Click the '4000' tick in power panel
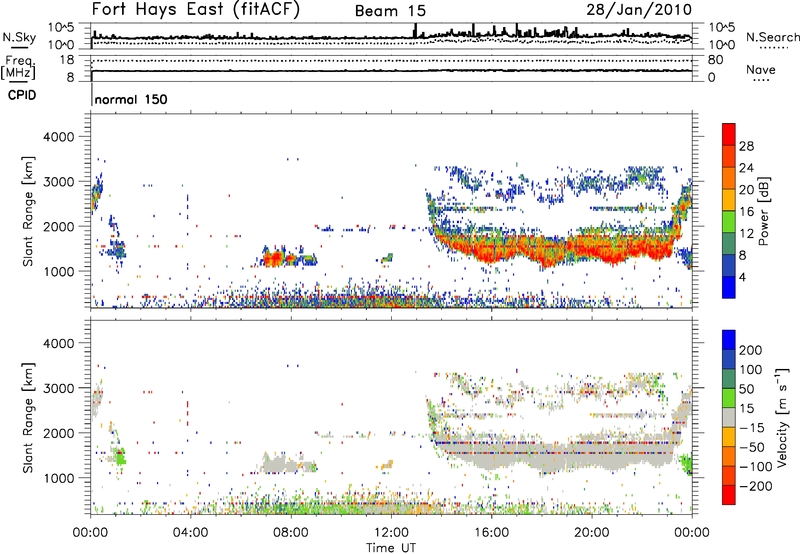Image resolution: width=800 pixels, height=554 pixels. click(58, 137)
